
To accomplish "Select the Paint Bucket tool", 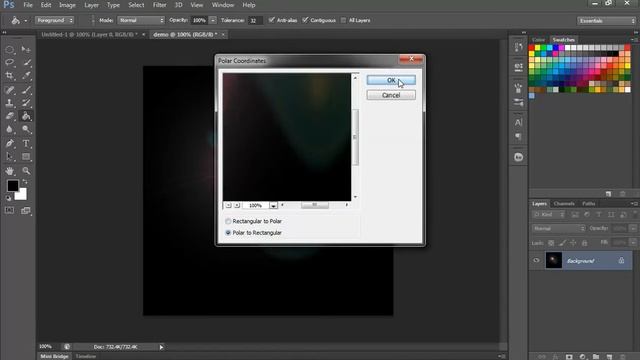I will pos(26,116).
